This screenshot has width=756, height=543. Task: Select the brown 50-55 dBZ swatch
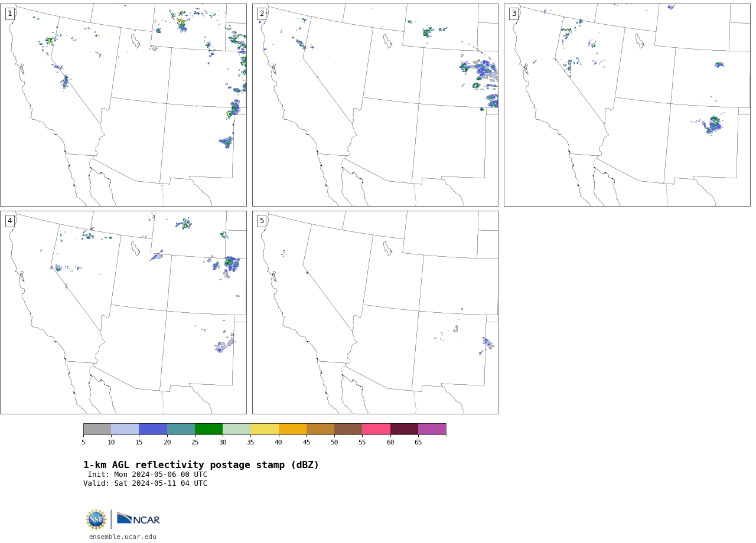[x=348, y=429]
